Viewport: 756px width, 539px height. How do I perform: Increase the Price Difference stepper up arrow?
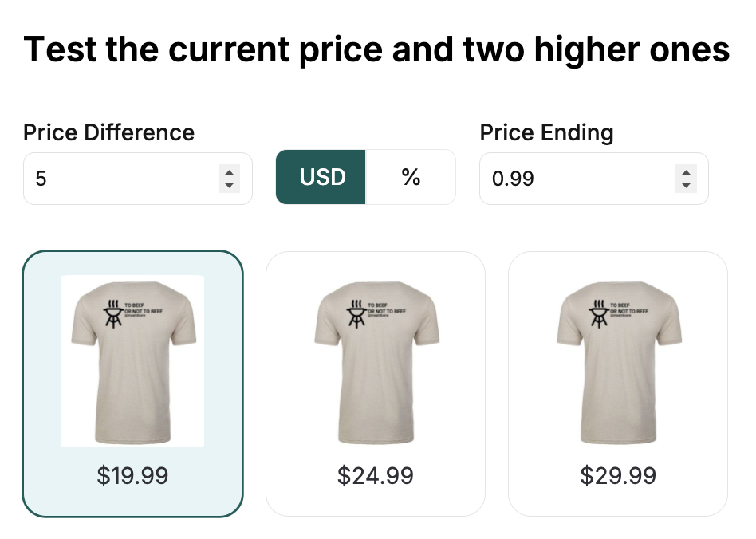229,172
